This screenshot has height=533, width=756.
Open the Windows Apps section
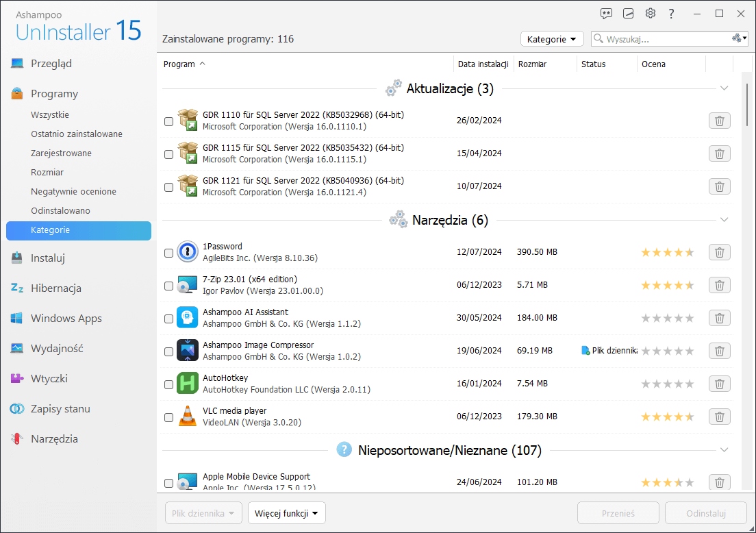coord(66,319)
